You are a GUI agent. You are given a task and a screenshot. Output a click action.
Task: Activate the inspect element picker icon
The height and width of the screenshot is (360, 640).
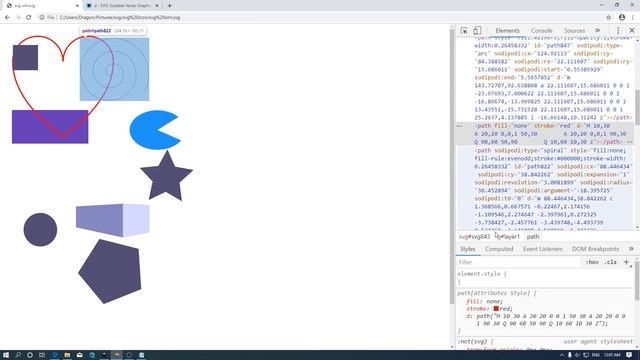[x=464, y=31]
